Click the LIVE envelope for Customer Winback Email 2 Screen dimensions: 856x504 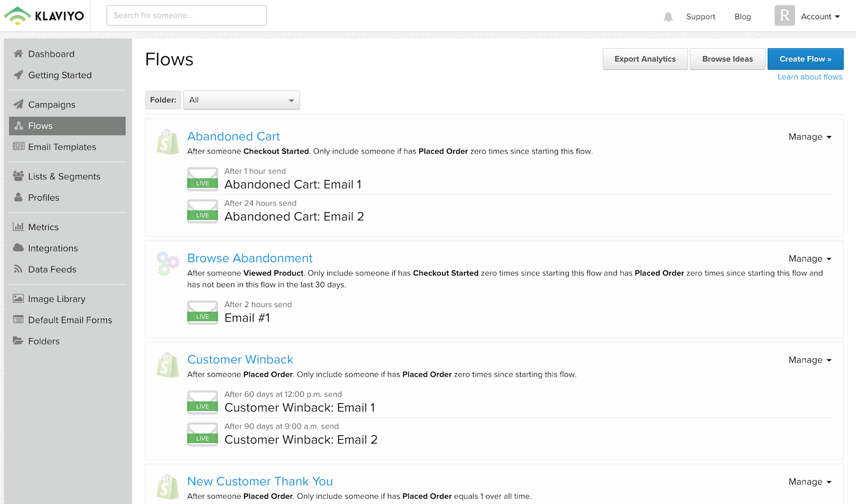[x=202, y=434]
